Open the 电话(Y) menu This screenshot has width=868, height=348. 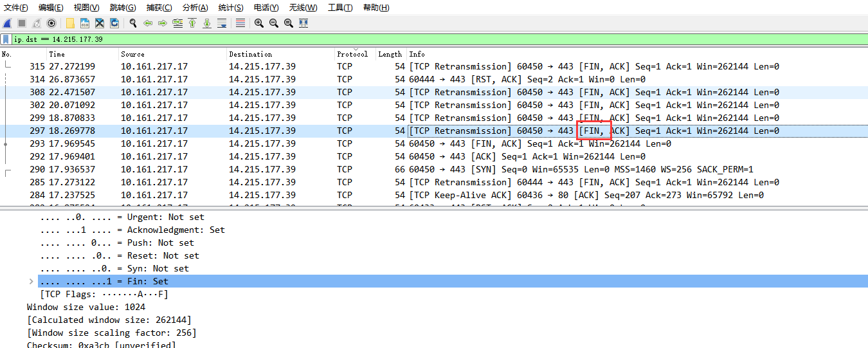[266, 8]
